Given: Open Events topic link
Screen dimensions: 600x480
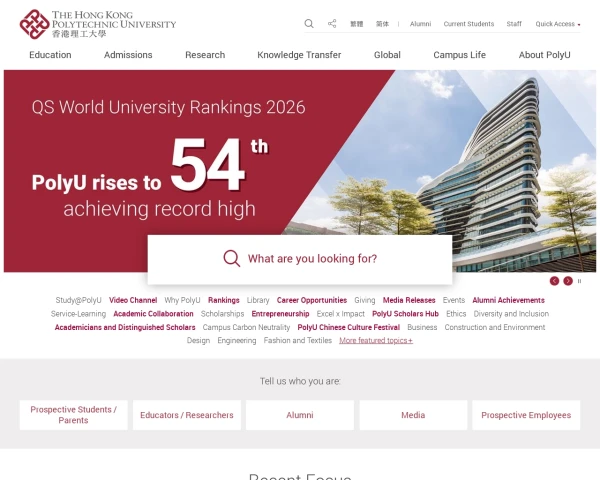Looking at the screenshot, I should [x=454, y=300].
